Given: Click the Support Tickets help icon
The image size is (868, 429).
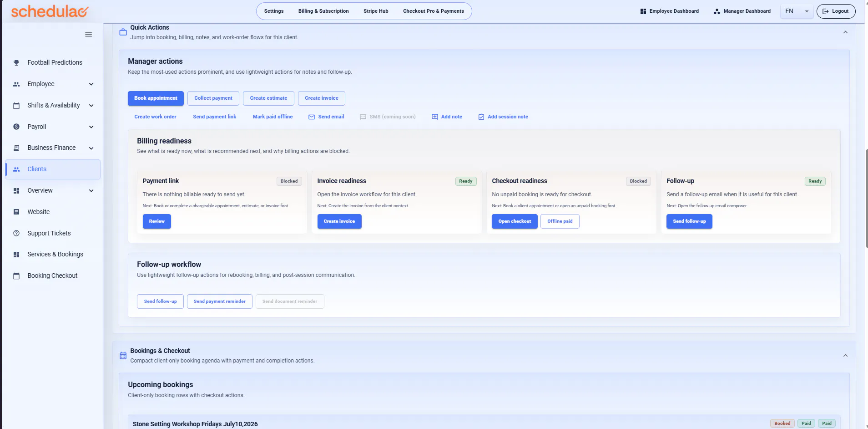Looking at the screenshot, I should [16, 233].
